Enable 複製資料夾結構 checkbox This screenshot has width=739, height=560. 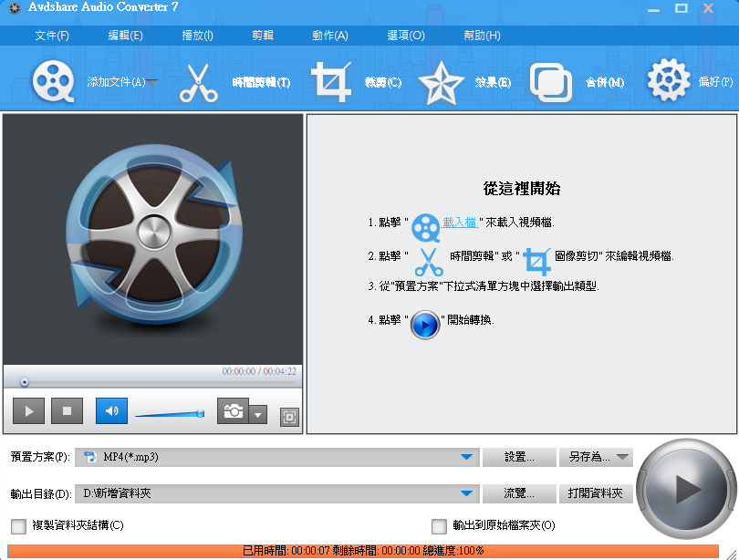16,527
